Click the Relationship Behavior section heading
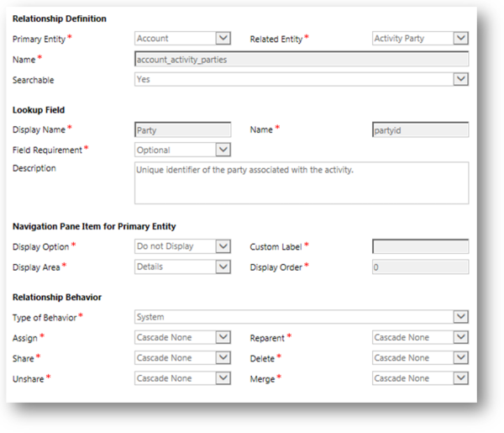The width and height of the screenshot is (504, 433). point(56,297)
